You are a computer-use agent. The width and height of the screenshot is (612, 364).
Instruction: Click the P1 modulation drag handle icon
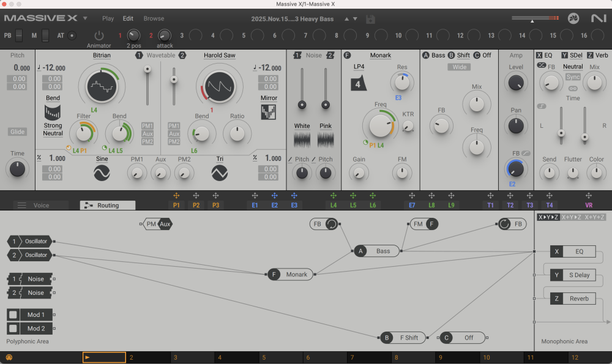(176, 196)
